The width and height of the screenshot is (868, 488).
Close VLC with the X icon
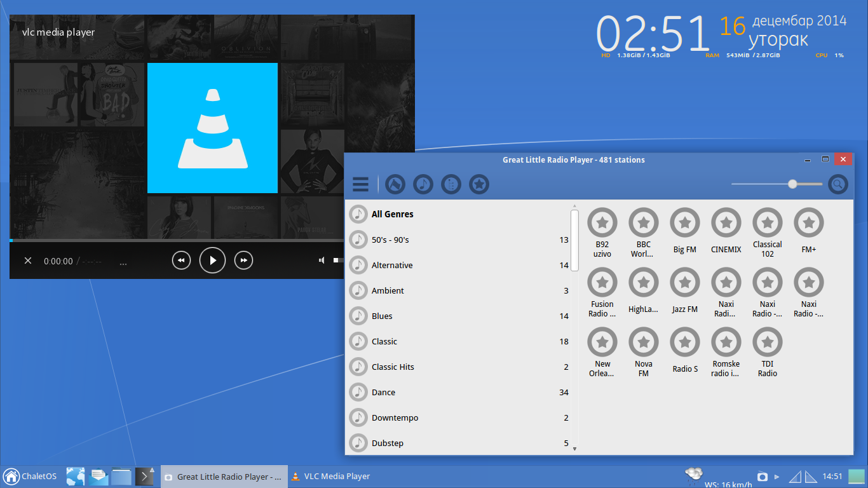click(x=28, y=261)
